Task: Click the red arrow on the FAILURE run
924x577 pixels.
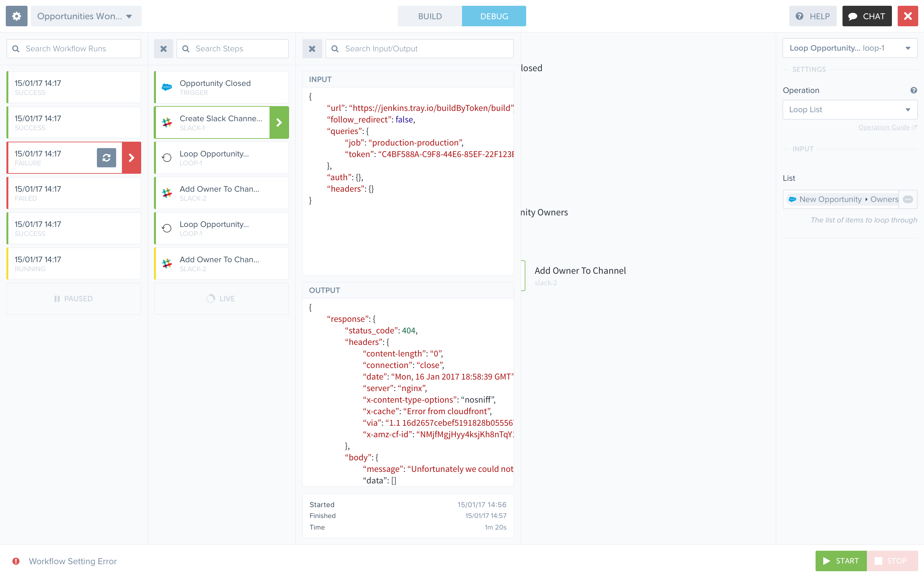Action: [x=131, y=158]
